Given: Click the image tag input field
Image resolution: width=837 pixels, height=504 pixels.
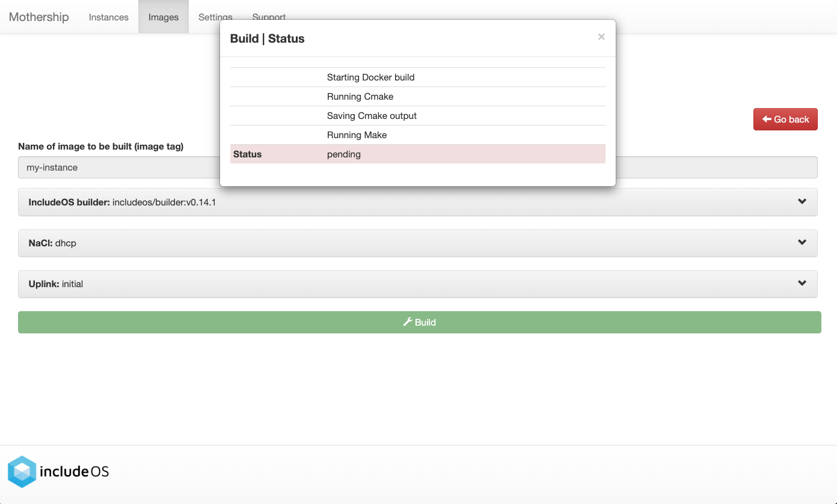Looking at the screenshot, I should [418, 168].
